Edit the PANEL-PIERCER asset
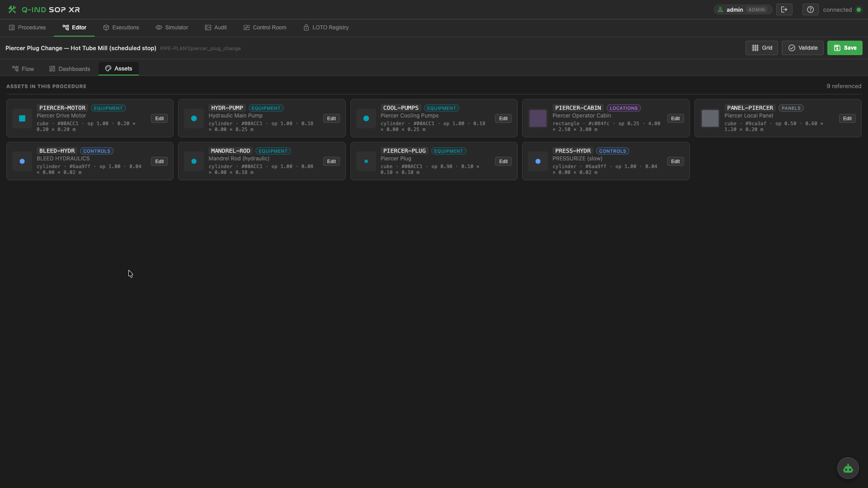The height and width of the screenshot is (488, 868). pos(847,118)
